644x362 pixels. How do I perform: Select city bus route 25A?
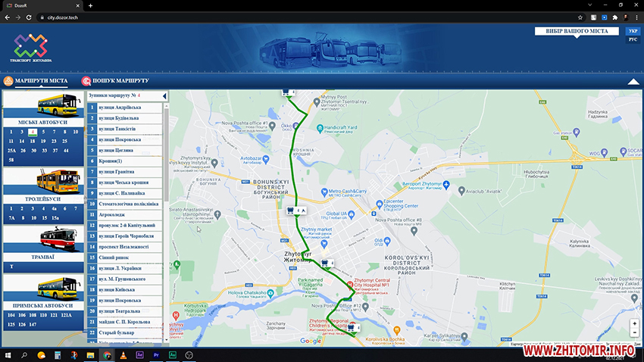[x=11, y=150]
